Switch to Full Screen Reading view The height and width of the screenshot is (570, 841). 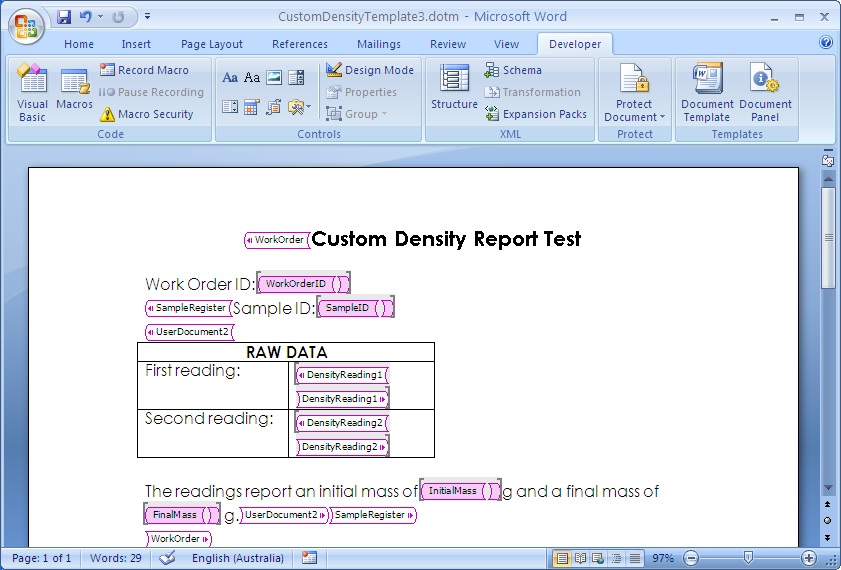580,558
